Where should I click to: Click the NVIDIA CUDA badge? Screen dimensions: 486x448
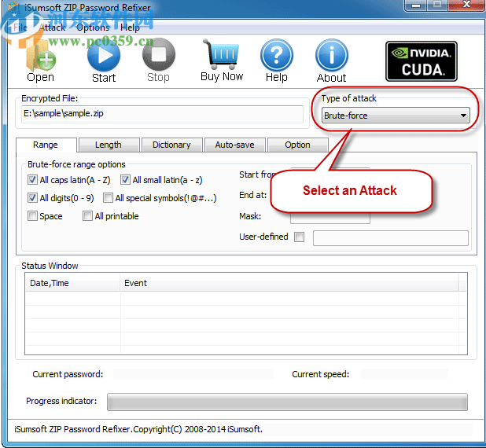click(422, 61)
